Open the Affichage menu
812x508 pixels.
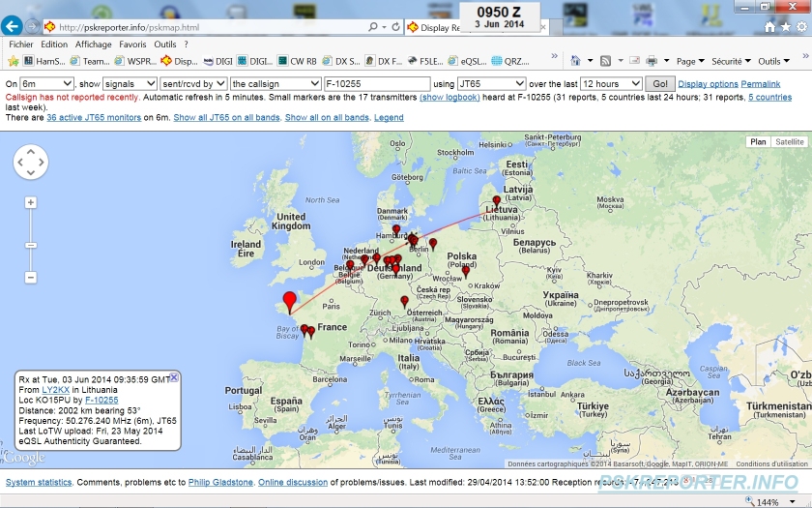coord(94,45)
